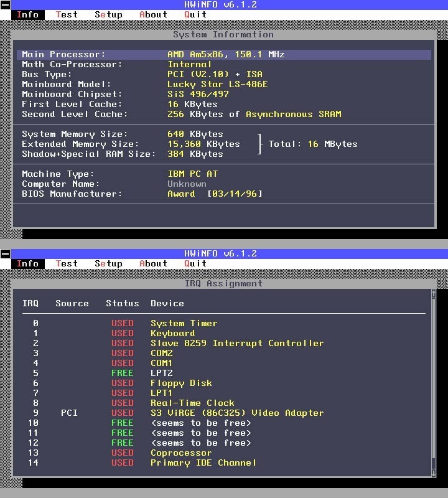Click IRQ column header
The height and width of the screenshot is (498, 448).
click(30, 304)
